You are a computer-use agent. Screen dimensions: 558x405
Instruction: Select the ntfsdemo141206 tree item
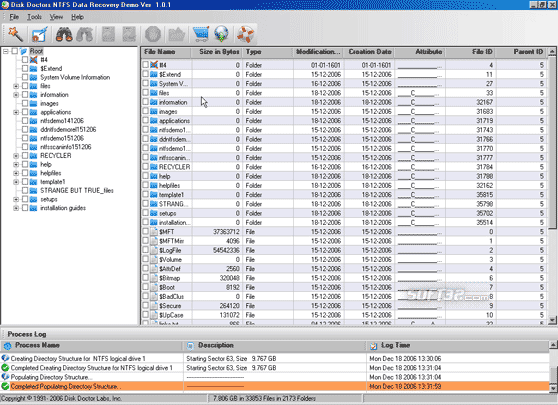click(62, 121)
